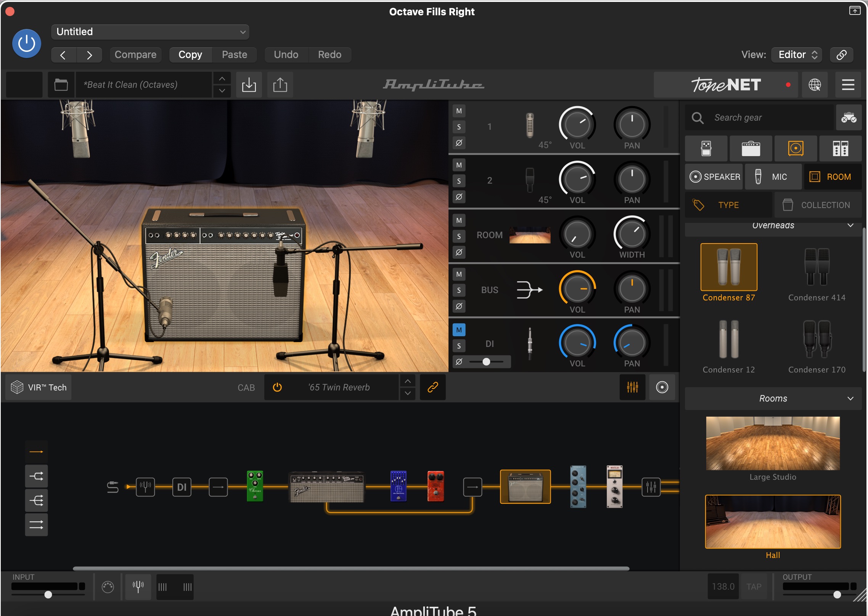Open the preset browser folder icon
868x616 pixels.
(61, 85)
